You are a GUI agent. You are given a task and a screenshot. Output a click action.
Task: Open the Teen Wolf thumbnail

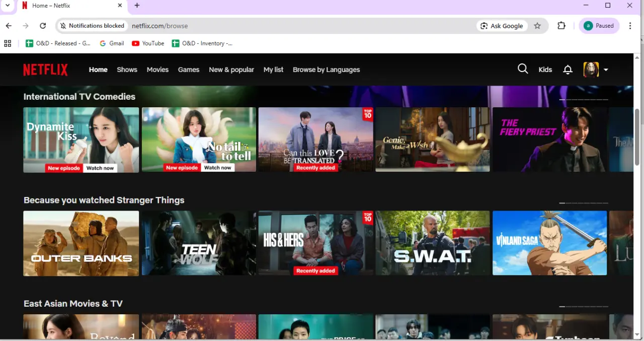click(199, 243)
